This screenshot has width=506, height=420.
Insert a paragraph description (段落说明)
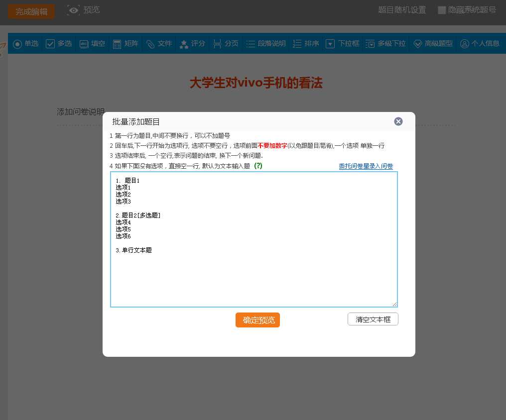pos(266,43)
